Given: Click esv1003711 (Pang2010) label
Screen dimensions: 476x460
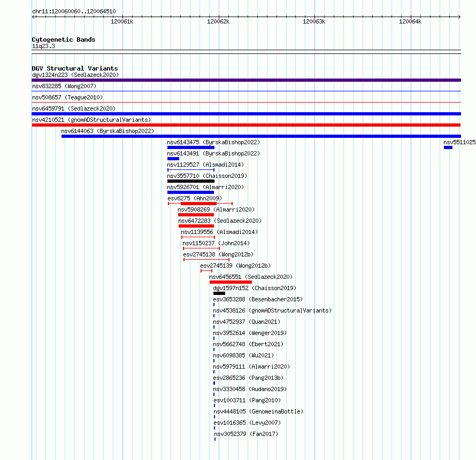Looking at the screenshot, I should point(247,400).
